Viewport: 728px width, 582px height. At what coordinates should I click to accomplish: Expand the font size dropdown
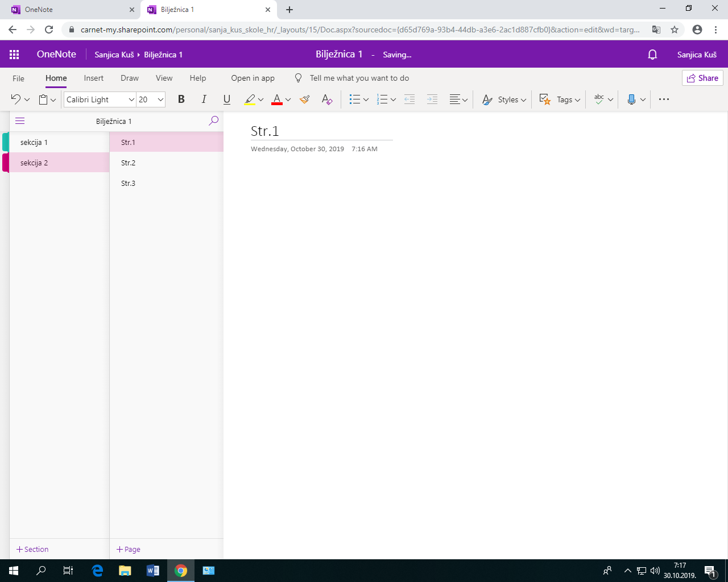[160, 99]
